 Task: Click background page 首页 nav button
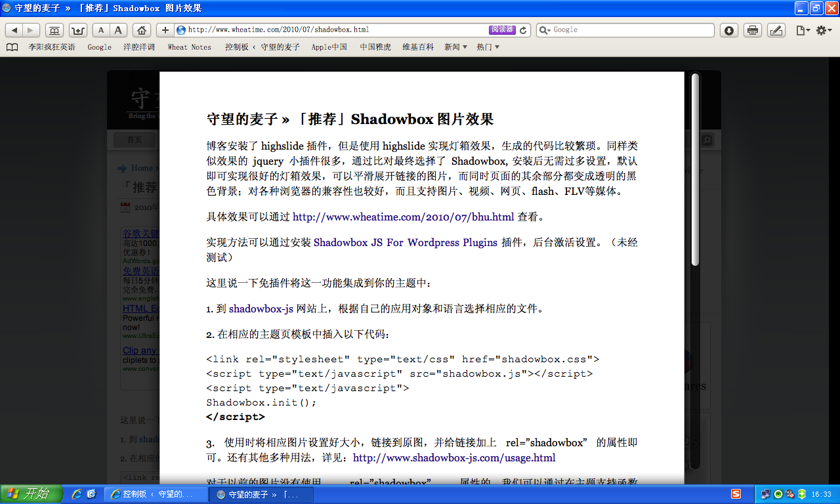[x=135, y=140]
